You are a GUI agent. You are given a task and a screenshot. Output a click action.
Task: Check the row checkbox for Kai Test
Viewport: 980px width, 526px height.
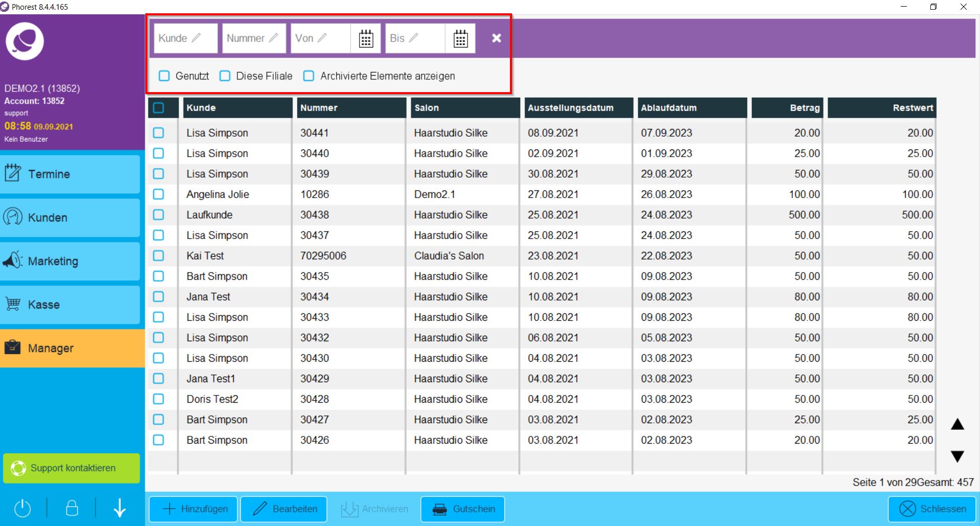159,256
